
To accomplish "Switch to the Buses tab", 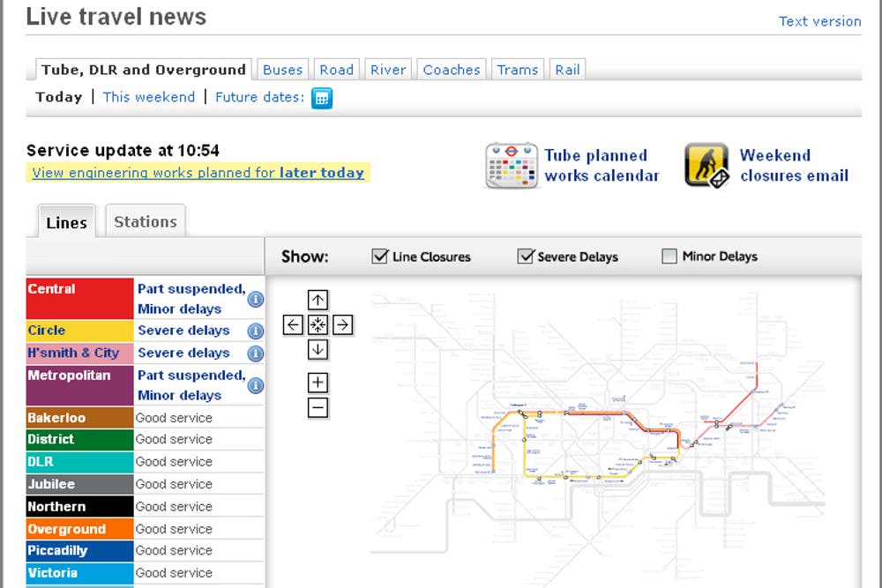I will click(283, 70).
